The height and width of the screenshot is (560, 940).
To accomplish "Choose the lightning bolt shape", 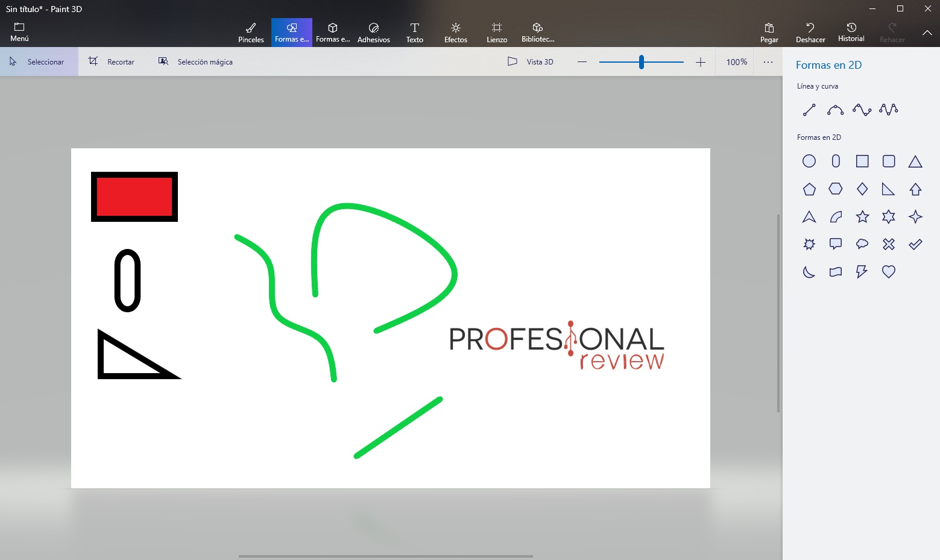I will click(862, 271).
